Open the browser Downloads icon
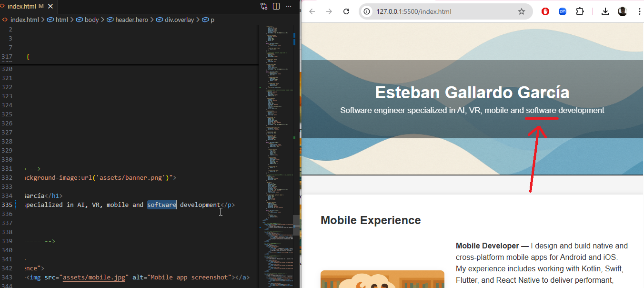 (x=605, y=11)
